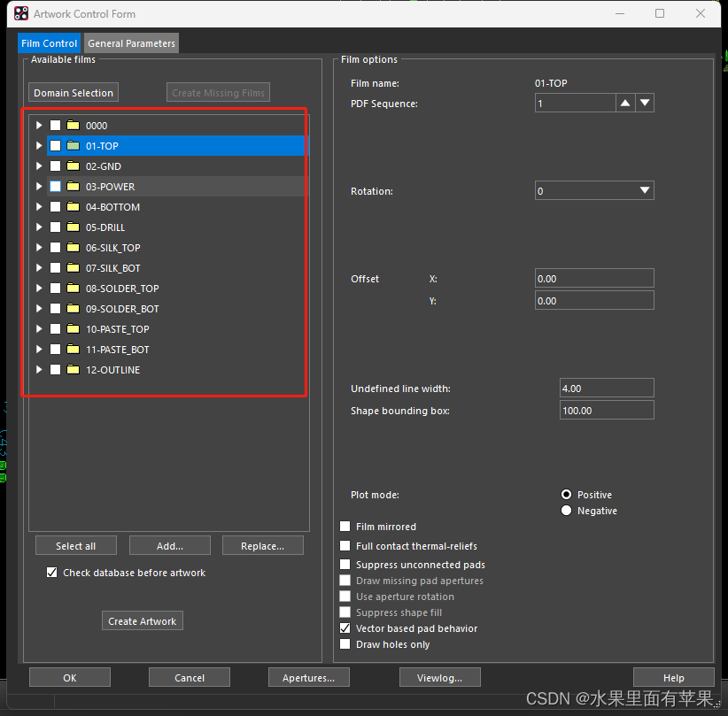728x716 pixels.
Task: Click the folder icon next to 04-BOTTOM
Action: click(x=74, y=207)
